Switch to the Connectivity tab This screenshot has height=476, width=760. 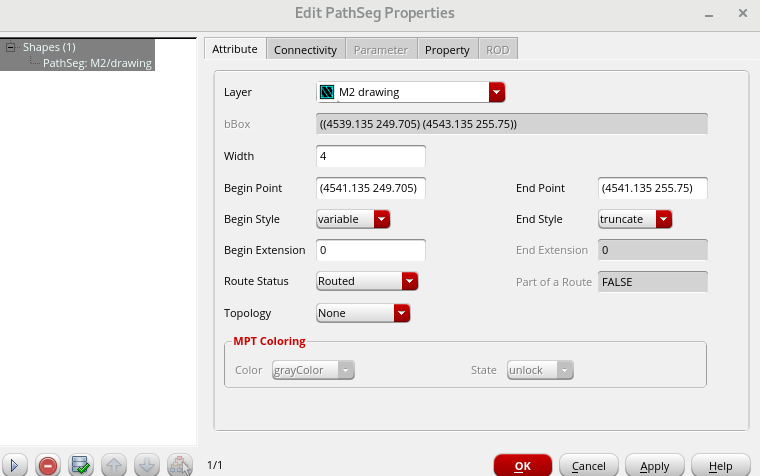[305, 50]
